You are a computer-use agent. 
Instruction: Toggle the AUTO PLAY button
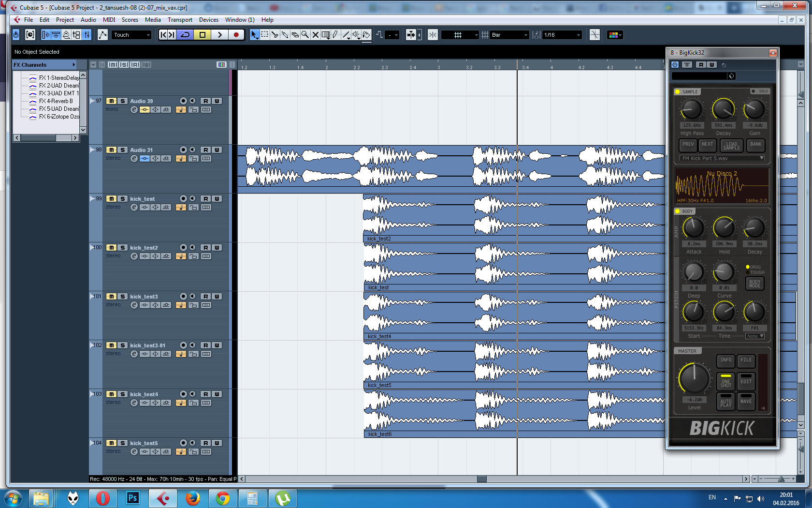[x=726, y=402]
